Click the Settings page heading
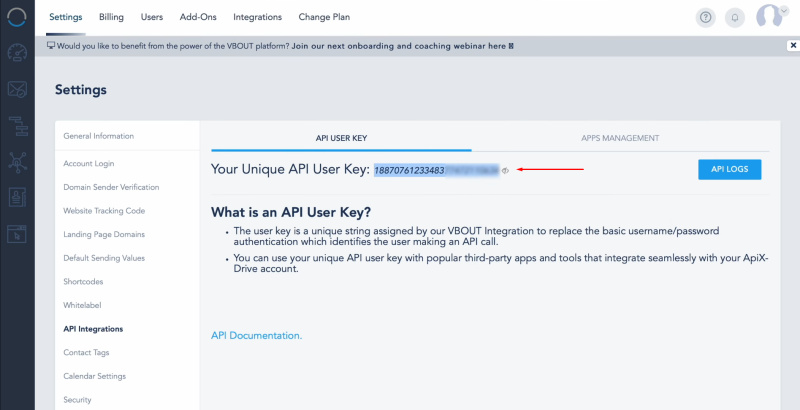800x410 pixels. 81,90
